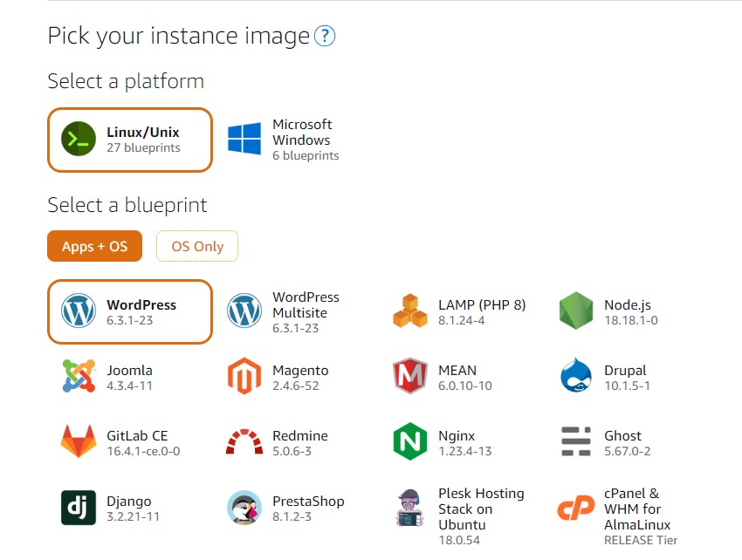Click the PrestaShop blueprint name
Image resolution: width=742 pixels, height=560 pixels.
pos(308,502)
